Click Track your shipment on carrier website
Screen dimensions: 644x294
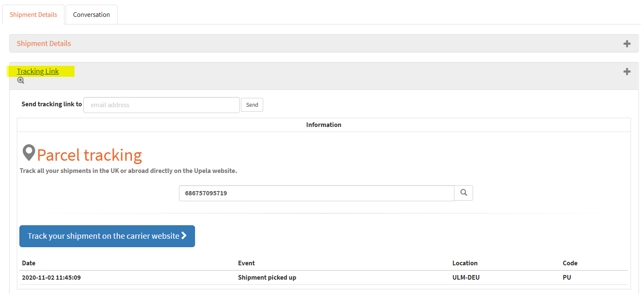pos(107,236)
